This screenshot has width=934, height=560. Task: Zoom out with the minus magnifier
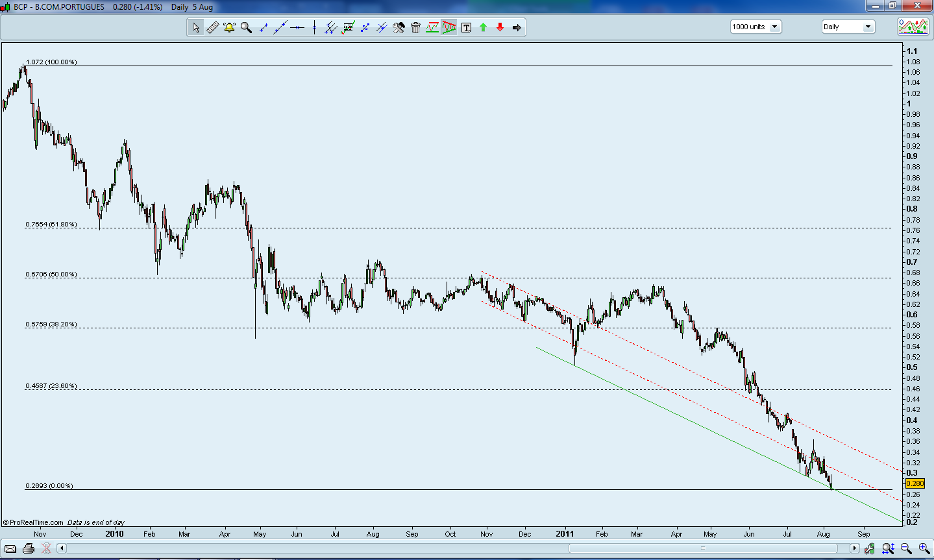click(x=906, y=548)
